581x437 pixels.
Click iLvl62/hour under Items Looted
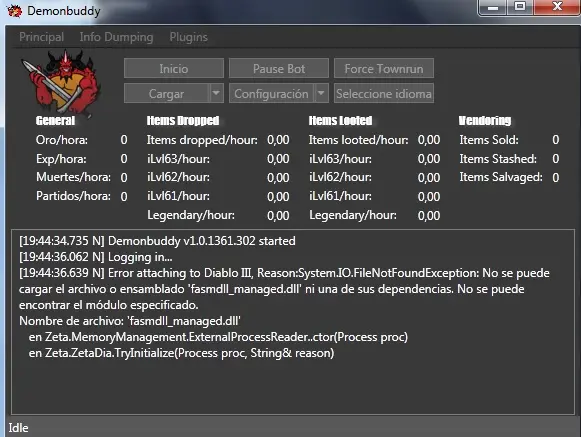click(x=340, y=177)
